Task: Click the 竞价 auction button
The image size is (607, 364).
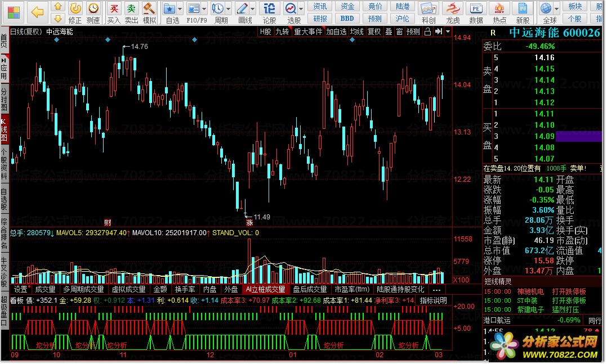Action: 375,6
